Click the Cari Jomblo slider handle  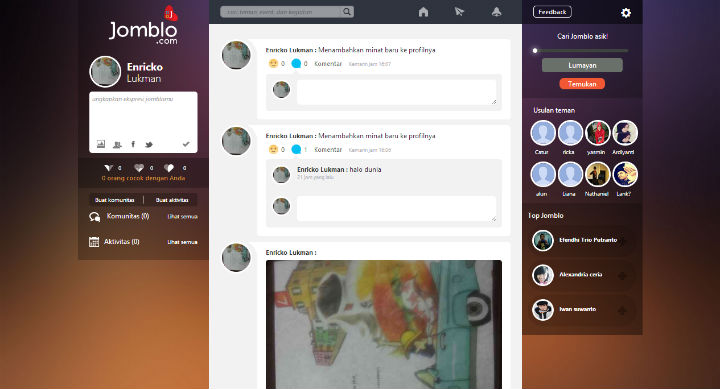point(535,51)
